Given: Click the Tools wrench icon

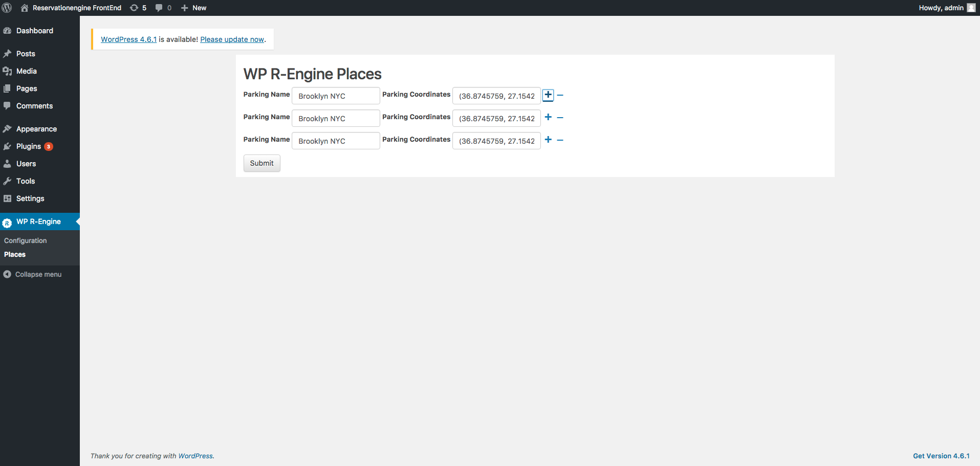Looking at the screenshot, I should point(7,181).
